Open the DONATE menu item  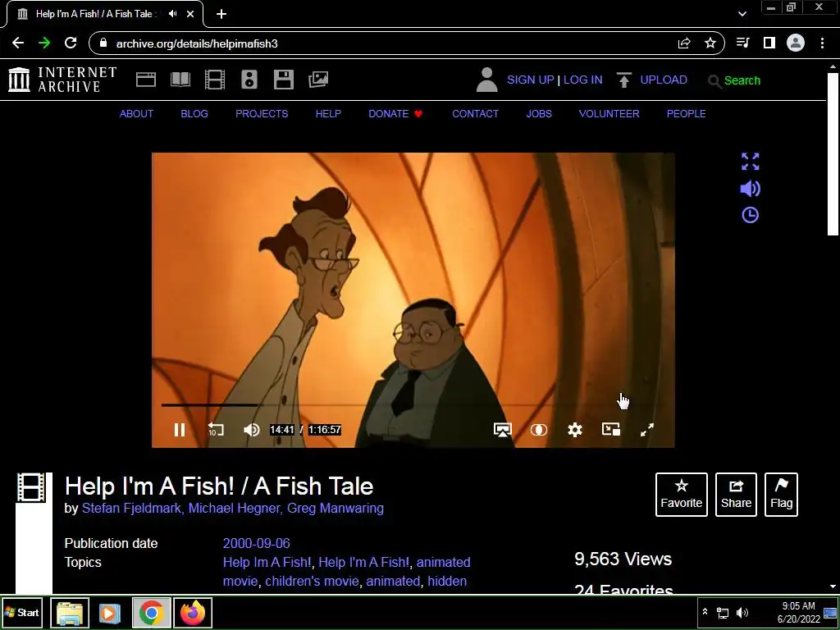[395, 113]
